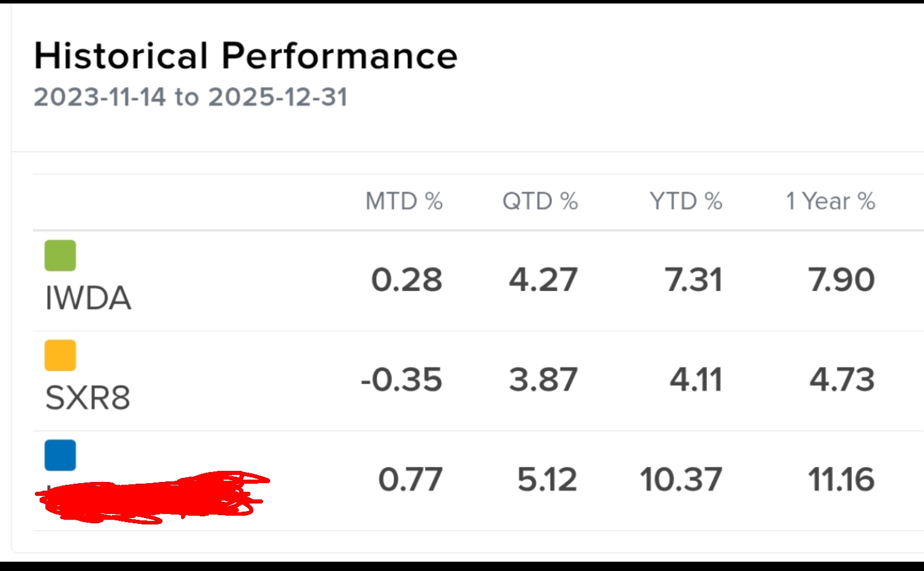Screen dimensions: 924x571
Task: Click the green IWDA color swatch
Action: (60, 256)
